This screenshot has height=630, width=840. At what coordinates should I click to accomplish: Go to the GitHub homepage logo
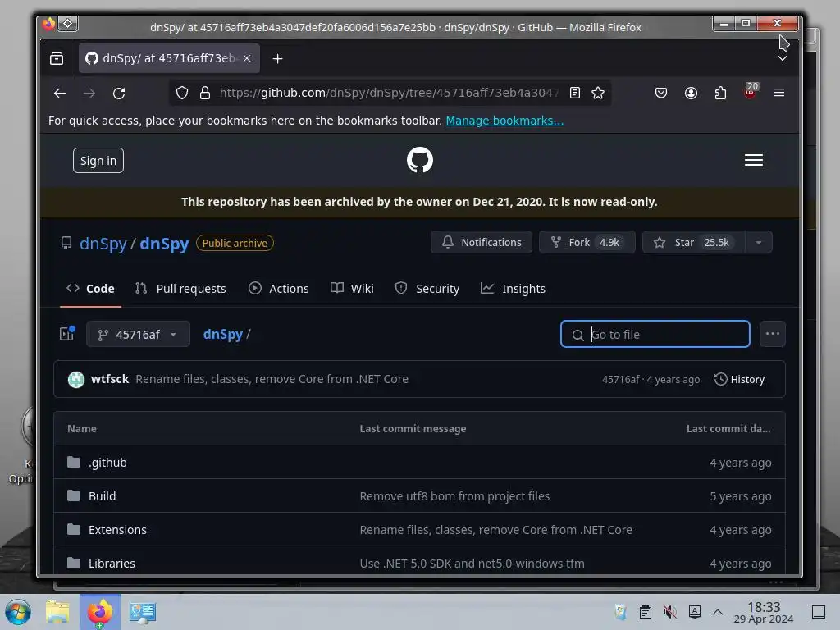click(419, 160)
